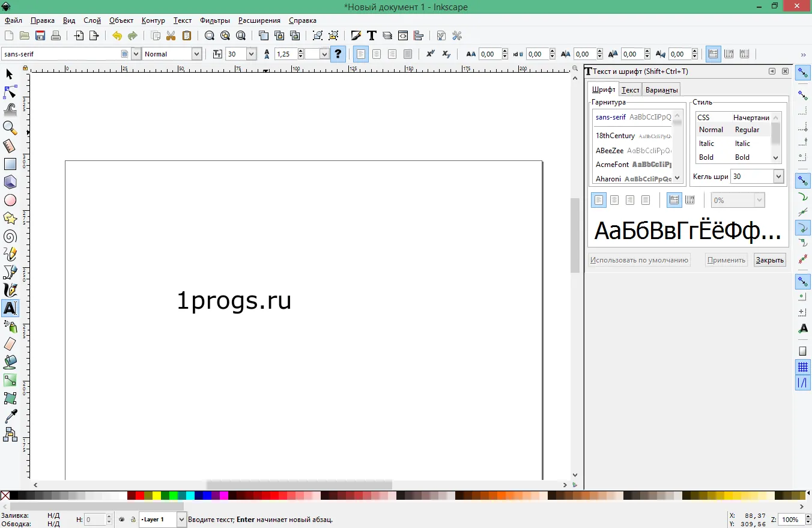
Task: Select the 3D Box tool
Action: point(10,182)
